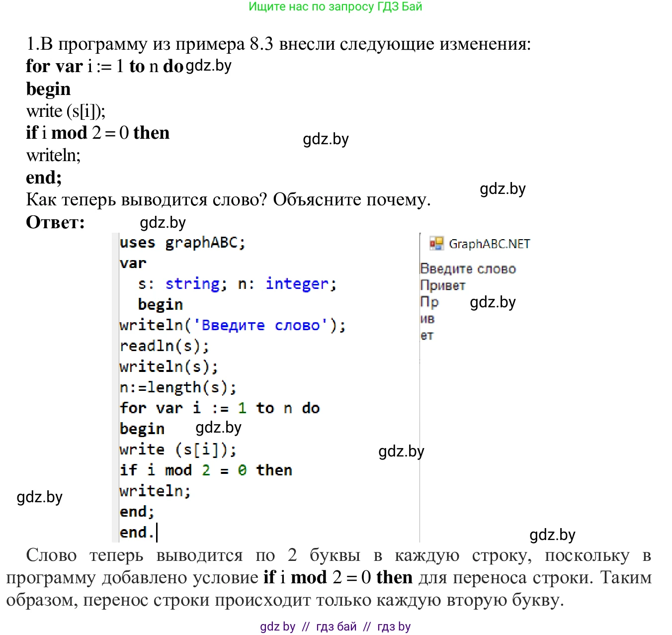
Task: Click the 'Введите слово' output line
Action: 468,269
